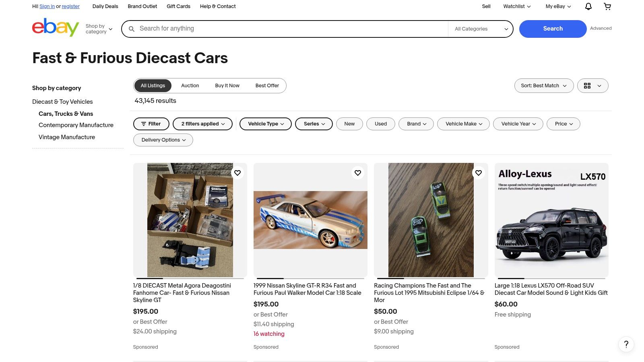Expand Shop by category menu

[99, 29]
